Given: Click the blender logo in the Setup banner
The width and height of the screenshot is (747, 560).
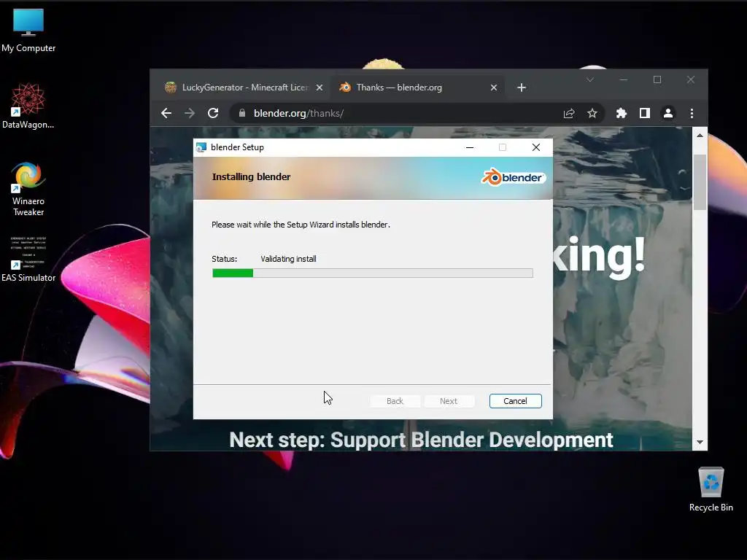Looking at the screenshot, I should [513, 177].
